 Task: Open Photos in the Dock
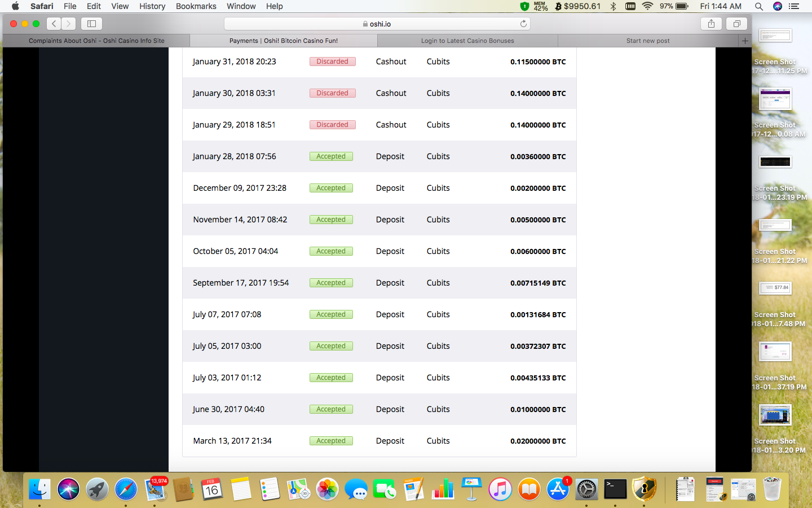point(327,489)
